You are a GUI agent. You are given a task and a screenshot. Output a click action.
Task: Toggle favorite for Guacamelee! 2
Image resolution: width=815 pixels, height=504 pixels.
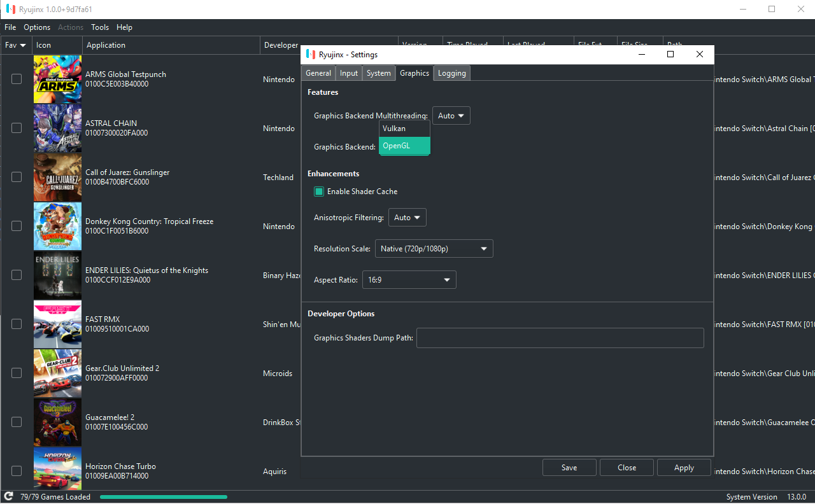tap(17, 422)
